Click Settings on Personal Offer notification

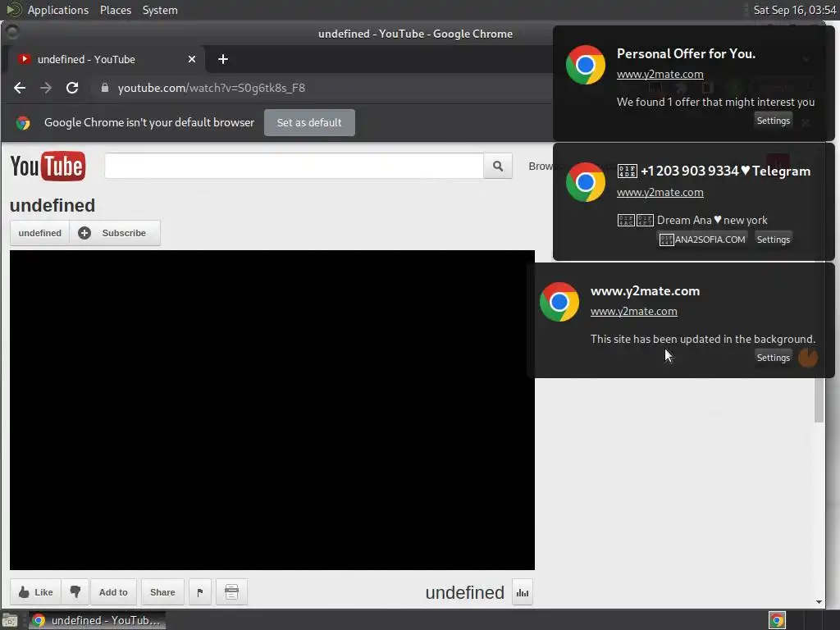point(773,121)
